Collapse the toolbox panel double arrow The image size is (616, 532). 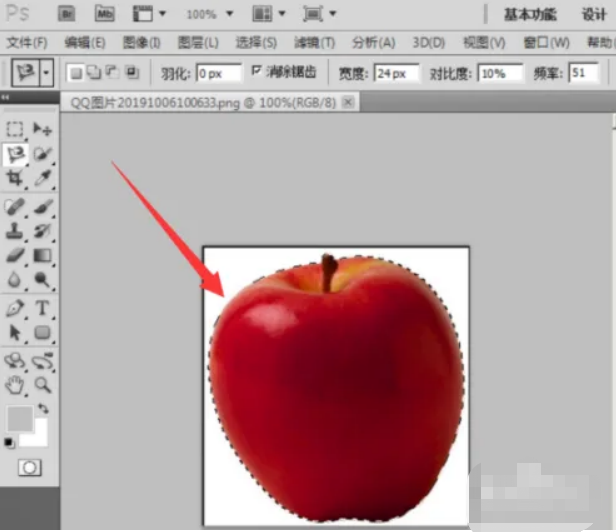point(6,97)
